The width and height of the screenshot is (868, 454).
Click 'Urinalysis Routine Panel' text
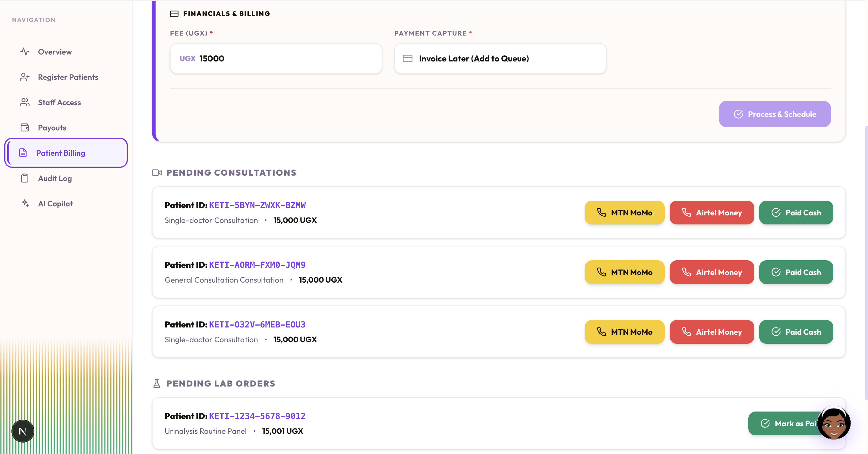[206, 431]
